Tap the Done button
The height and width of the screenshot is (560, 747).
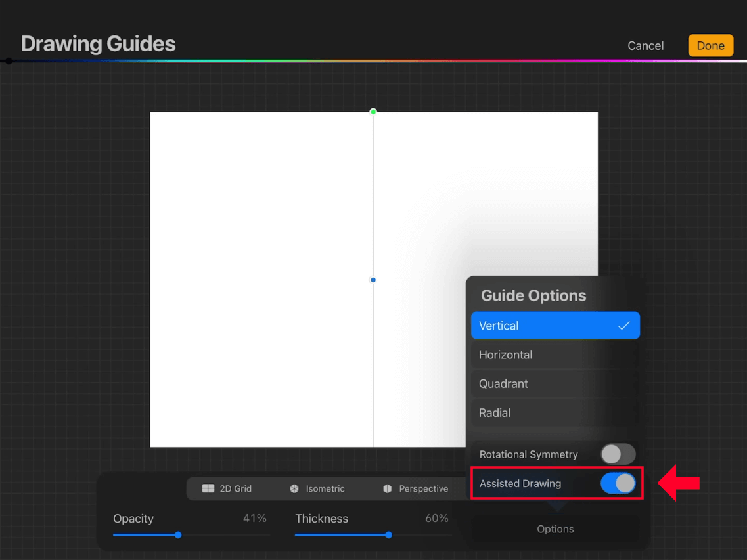coord(710,46)
